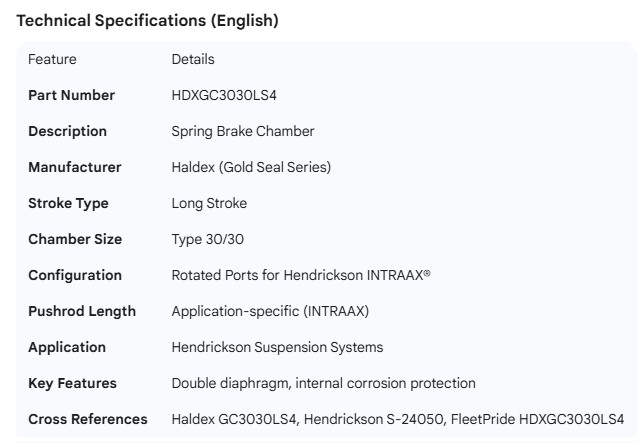The image size is (642, 443).
Task: Select the Chamber Size row label
Action: [75, 239]
